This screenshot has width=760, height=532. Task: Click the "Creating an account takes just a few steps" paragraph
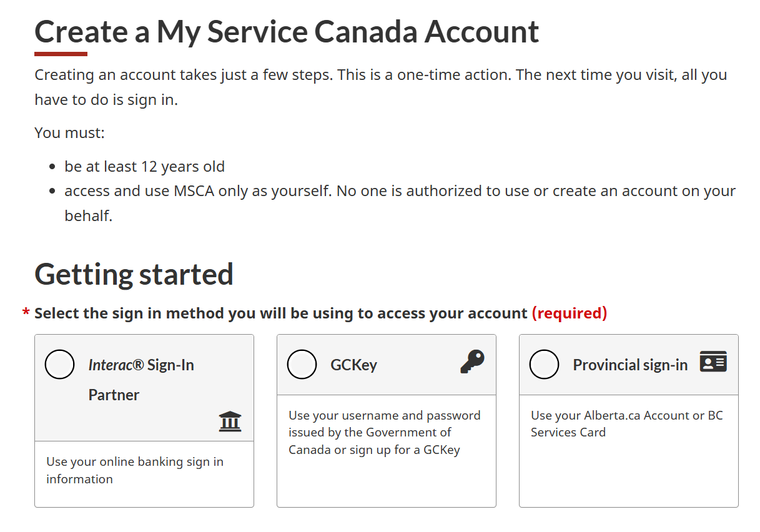tap(380, 75)
